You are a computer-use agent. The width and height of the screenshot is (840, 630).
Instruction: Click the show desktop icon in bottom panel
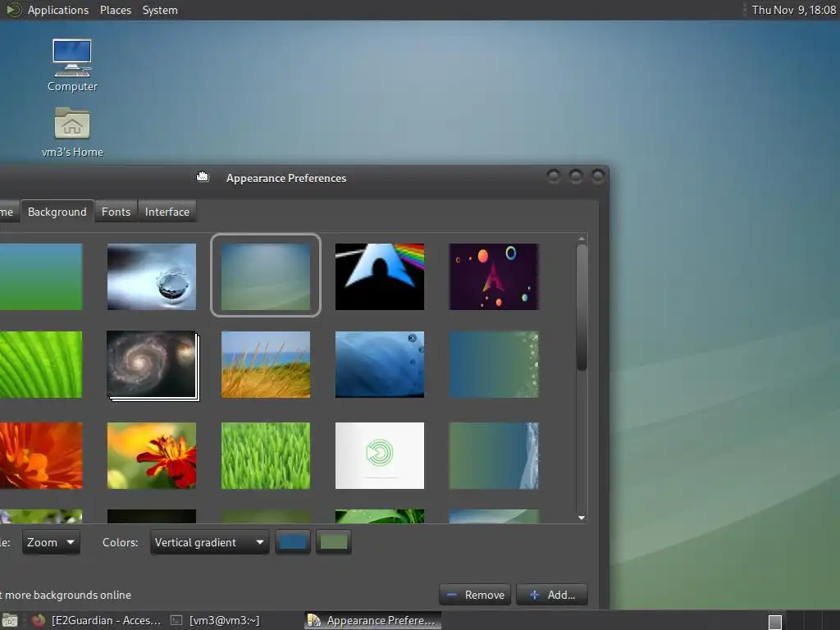click(9, 620)
